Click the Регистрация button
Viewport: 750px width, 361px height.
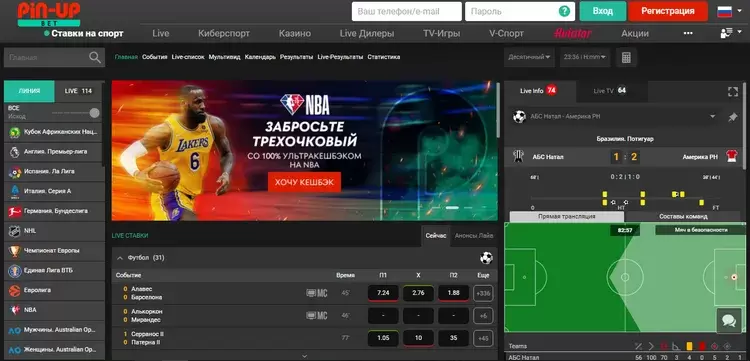668,11
